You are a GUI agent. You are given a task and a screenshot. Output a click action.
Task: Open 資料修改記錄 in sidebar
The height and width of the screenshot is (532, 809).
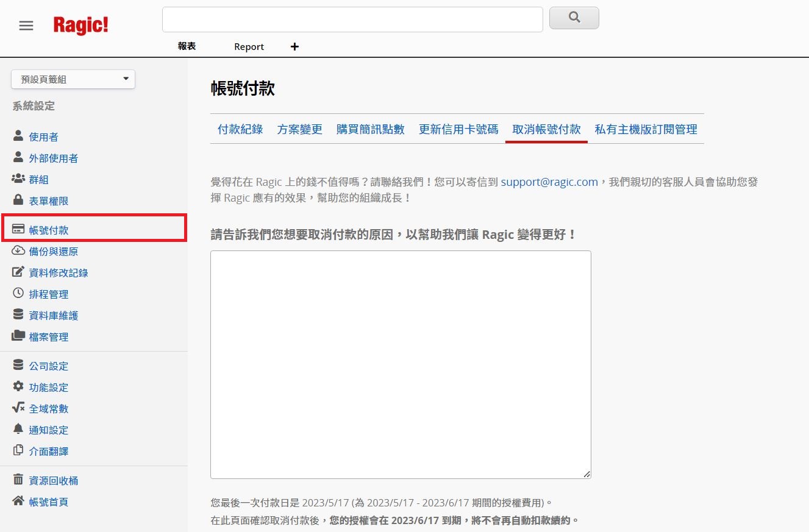[59, 273]
